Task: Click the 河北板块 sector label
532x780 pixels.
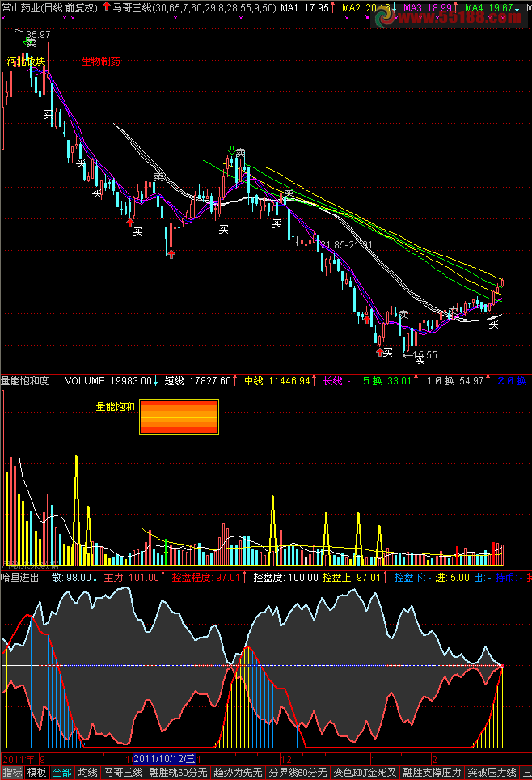Action: (27, 61)
